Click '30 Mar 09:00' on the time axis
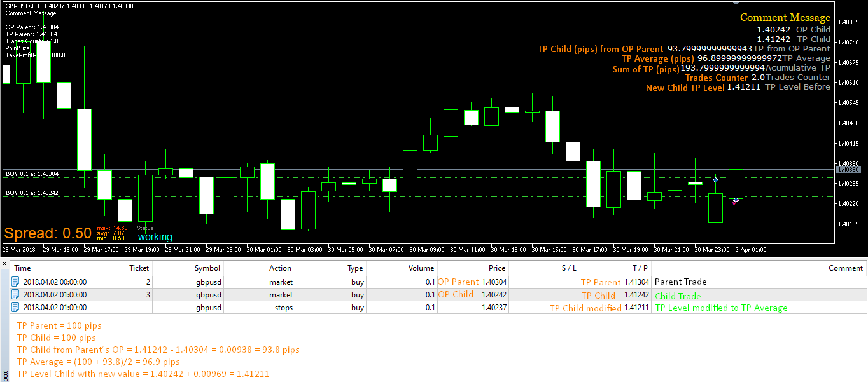 [427, 249]
